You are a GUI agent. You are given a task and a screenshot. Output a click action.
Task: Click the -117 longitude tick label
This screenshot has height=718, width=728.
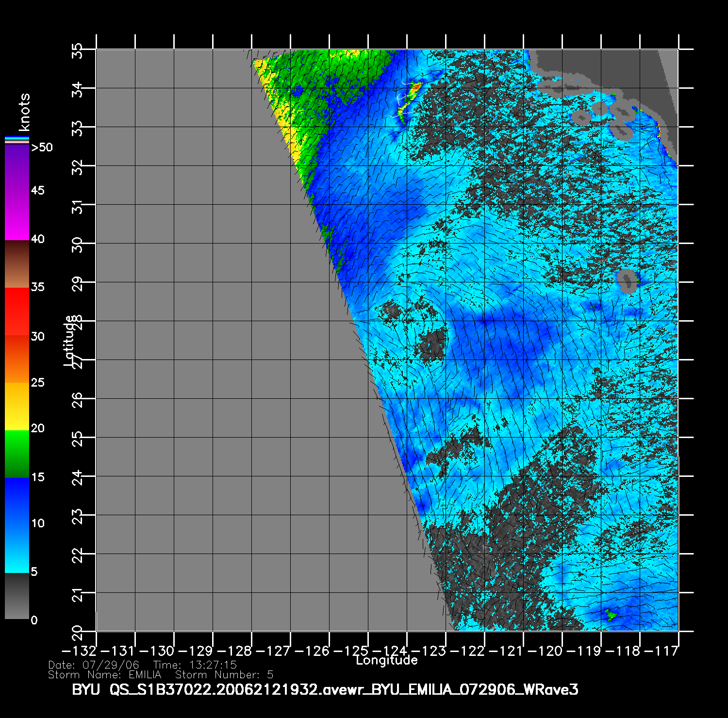[x=668, y=651]
